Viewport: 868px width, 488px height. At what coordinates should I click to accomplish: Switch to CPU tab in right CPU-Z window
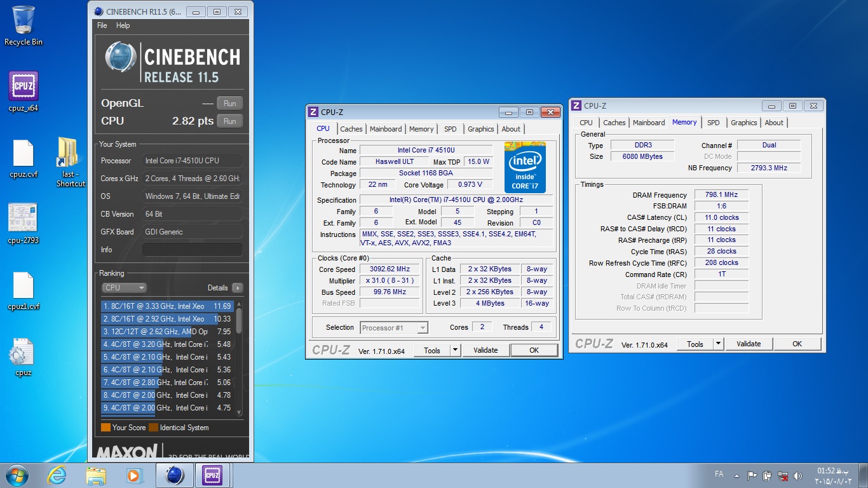tap(587, 123)
